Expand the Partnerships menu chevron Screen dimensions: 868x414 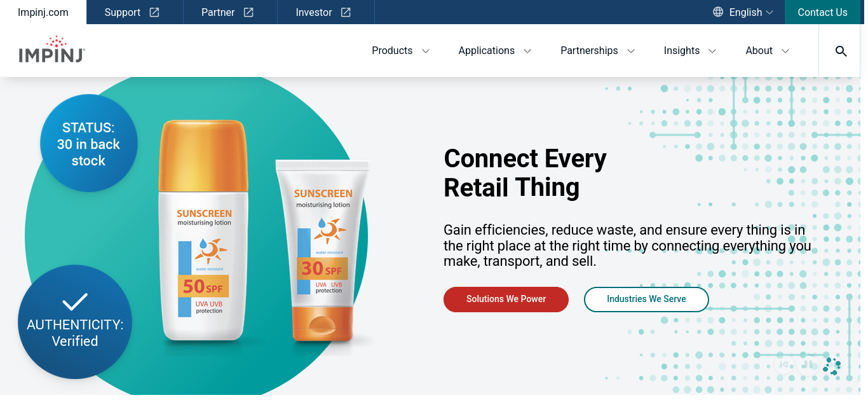click(631, 51)
